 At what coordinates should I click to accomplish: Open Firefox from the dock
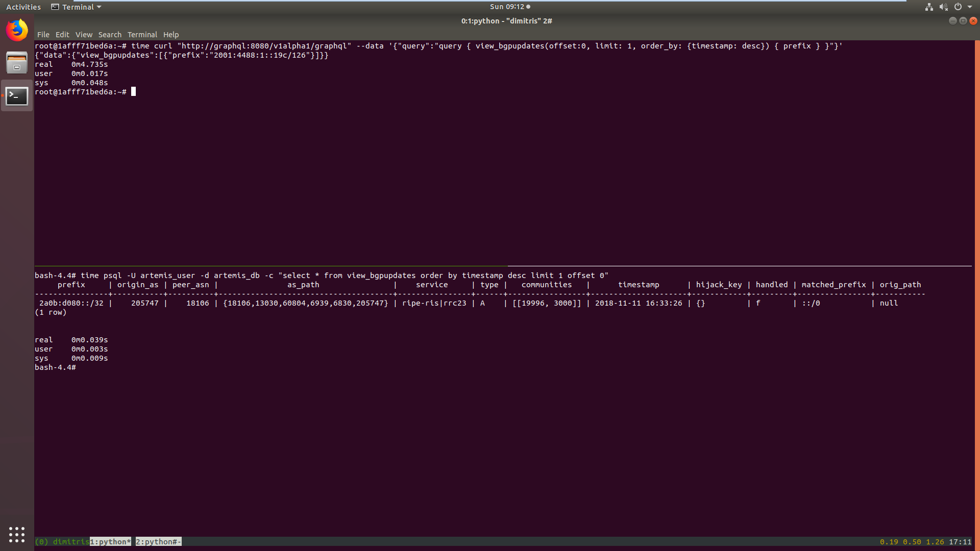click(17, 30)
